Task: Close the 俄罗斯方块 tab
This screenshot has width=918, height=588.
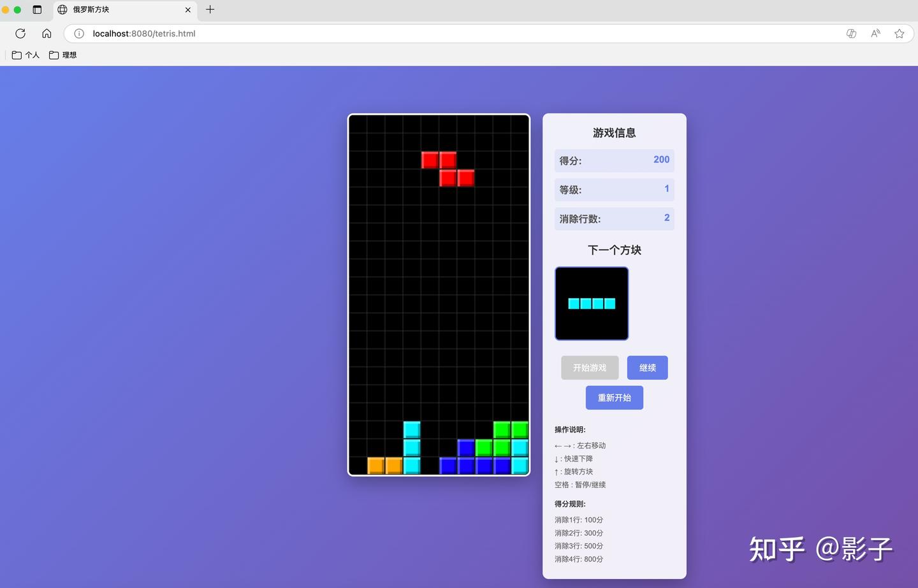Action: [x=187, y=10]
